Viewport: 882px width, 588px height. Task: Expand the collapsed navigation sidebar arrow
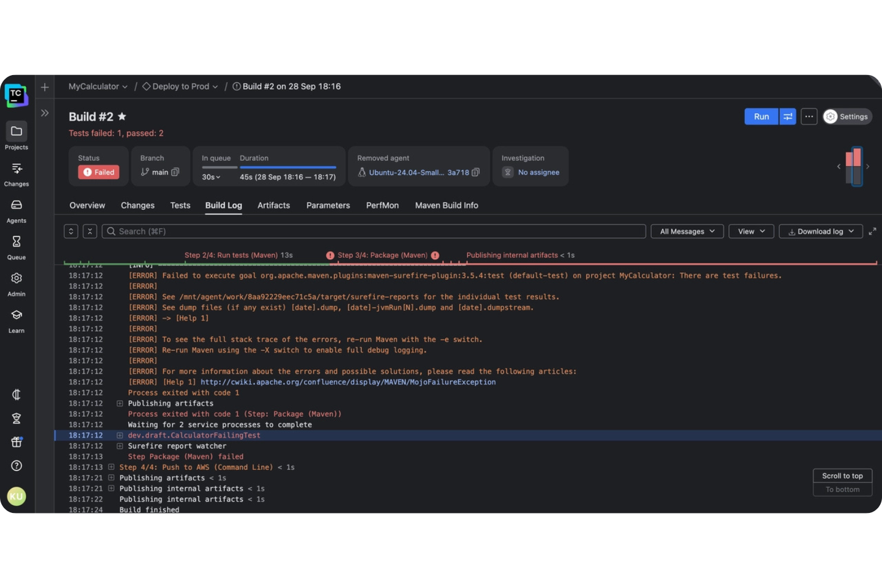click(x=45, y=112)
